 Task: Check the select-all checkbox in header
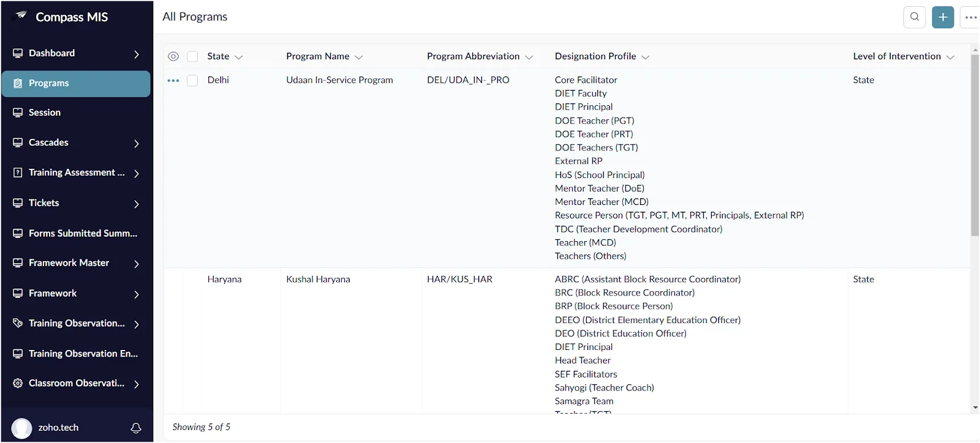tap(192, 56)
